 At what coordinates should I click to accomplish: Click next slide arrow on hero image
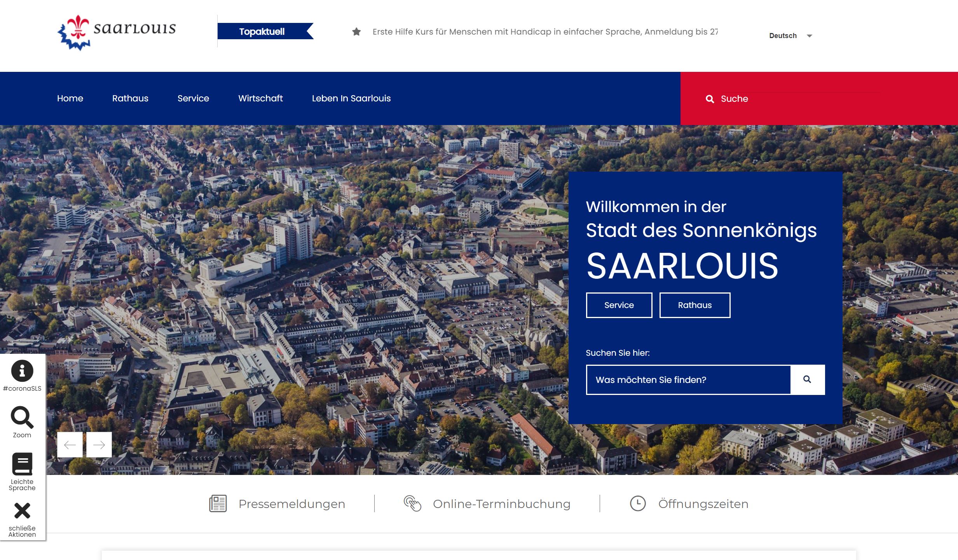(99, 445)
